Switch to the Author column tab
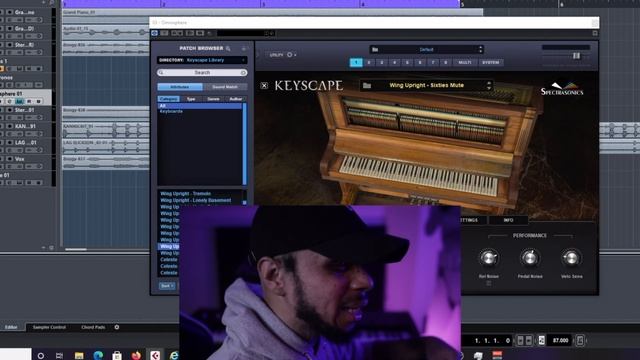The width and height of the screenshot is (640, 360). [x=236, y=99]
